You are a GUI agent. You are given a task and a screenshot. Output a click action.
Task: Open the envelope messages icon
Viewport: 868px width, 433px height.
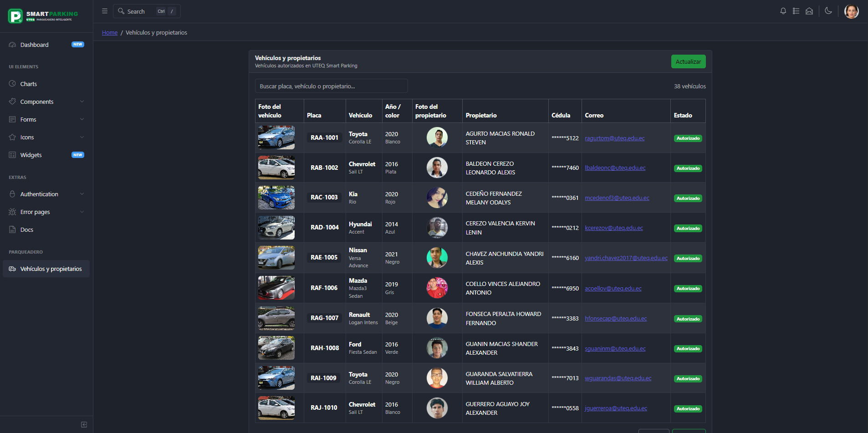pyautogui.click(x=809, y=11)
